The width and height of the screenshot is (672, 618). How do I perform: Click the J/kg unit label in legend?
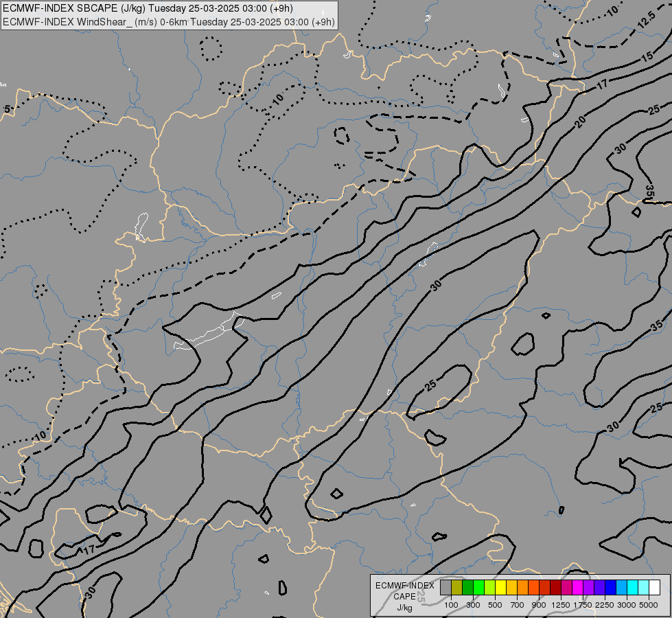[404, 608]
